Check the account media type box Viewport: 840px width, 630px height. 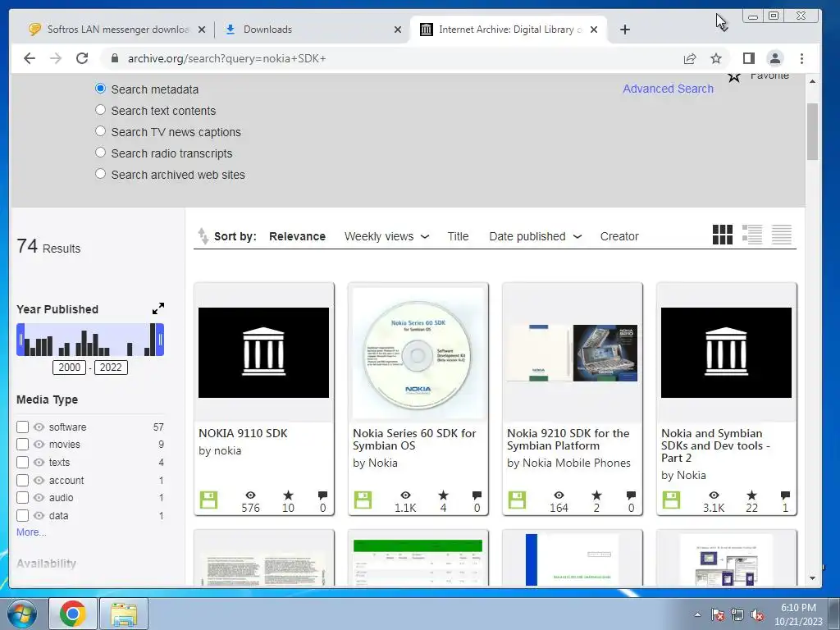pyautogui.click(x=22, y=480)
